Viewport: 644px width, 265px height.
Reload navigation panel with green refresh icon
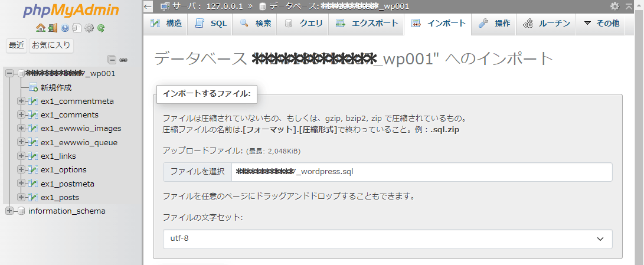101,28
